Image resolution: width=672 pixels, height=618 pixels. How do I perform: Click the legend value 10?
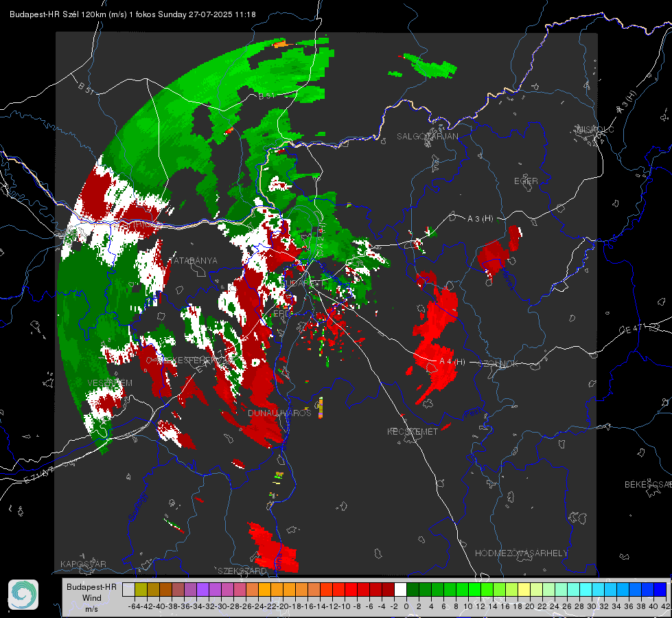[468, 606]
